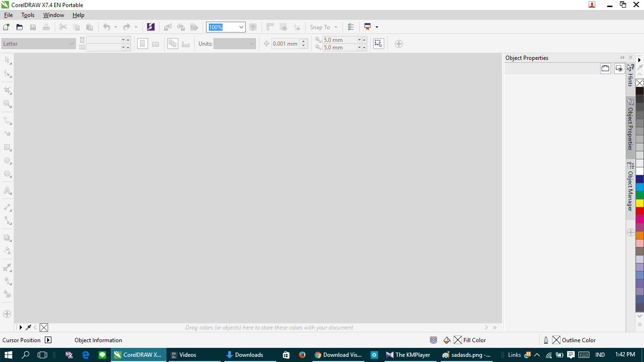Select the Freehand tool

click(x=7, y=120)
